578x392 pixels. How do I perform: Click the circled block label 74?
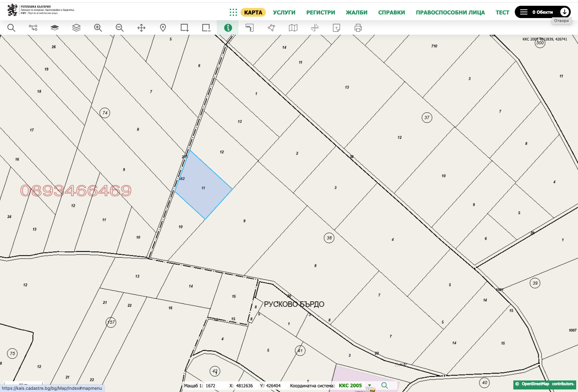105,113
